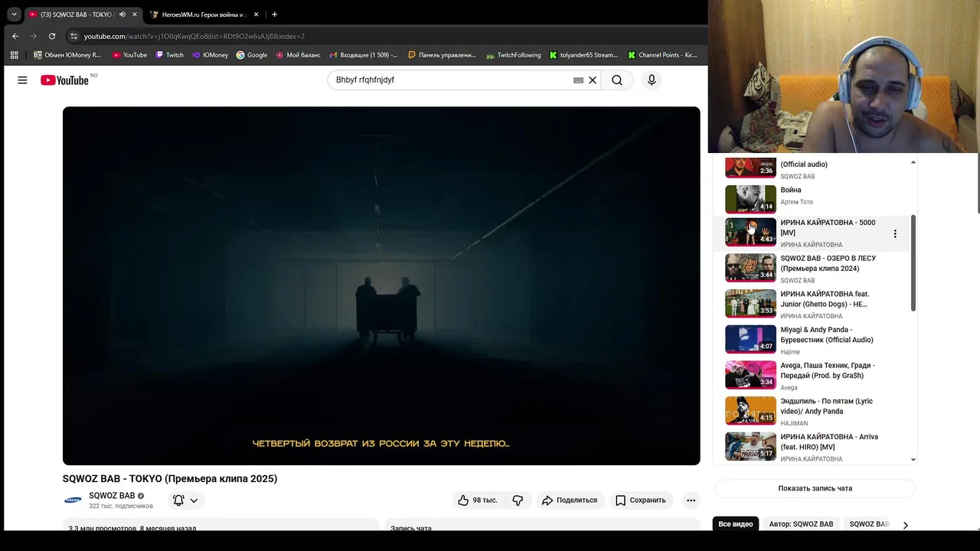This screenshot has height=551, width=980.
Task: Open the Chrome apps grid icon
Action: pyautogui.click(x=14, y=55)
